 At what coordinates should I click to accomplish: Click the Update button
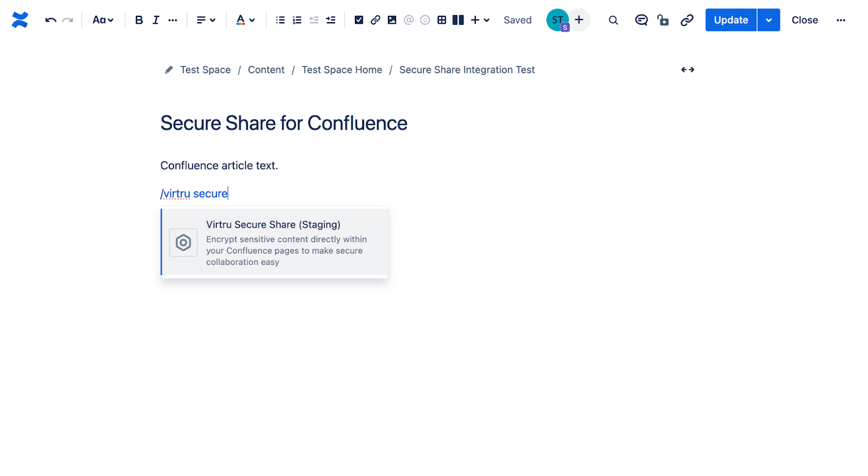(731, 20)
